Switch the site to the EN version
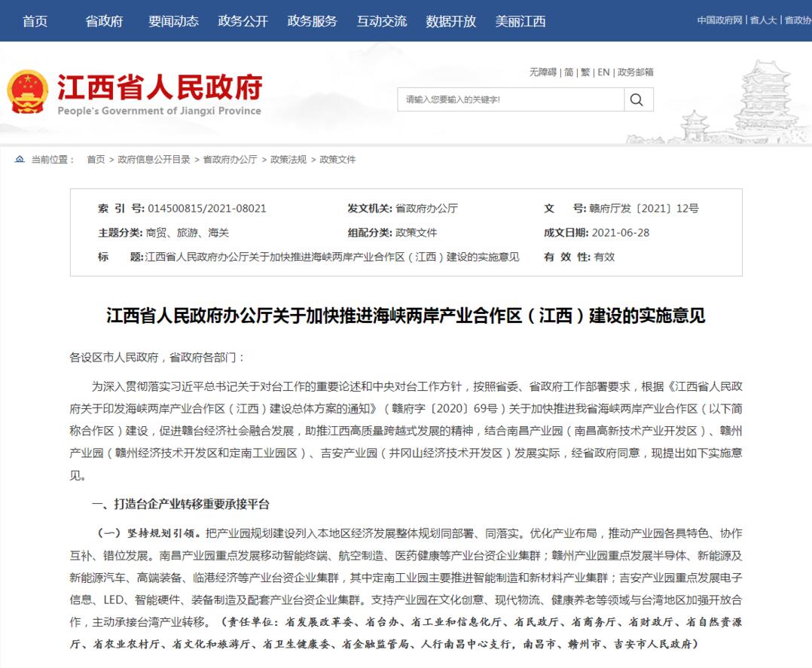812x668 pixels. tap(603, 72)
